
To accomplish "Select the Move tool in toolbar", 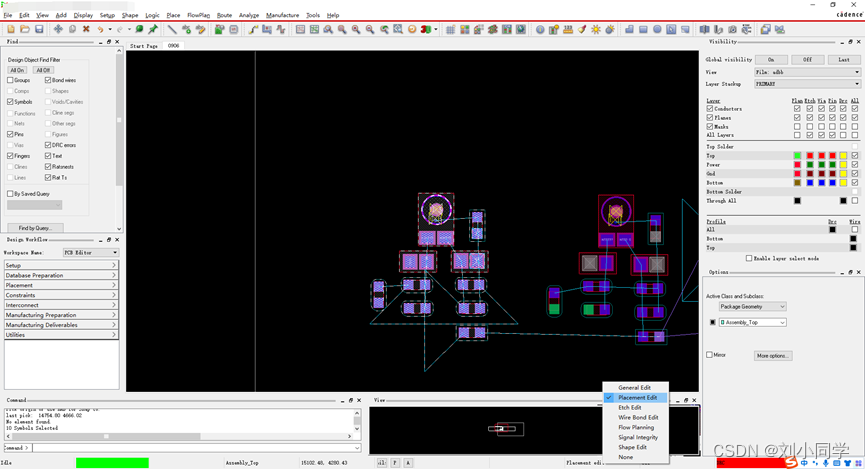I will [58, 29].
